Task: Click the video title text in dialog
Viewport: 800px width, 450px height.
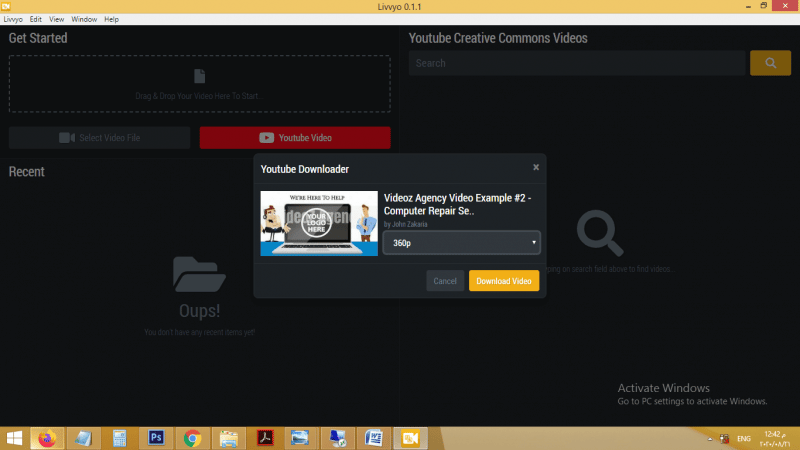Action: pos(457,204)
